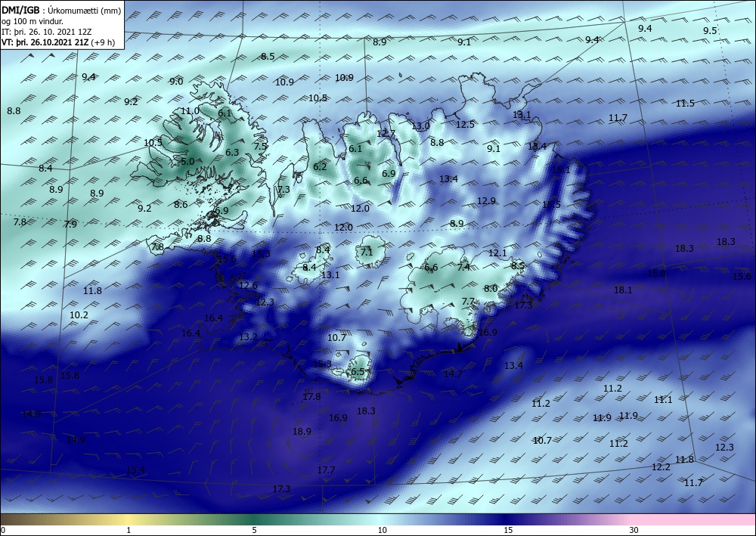Click the map value '6.3'
756x536 pixels.
pyautogui.click(x=232, y=152)
